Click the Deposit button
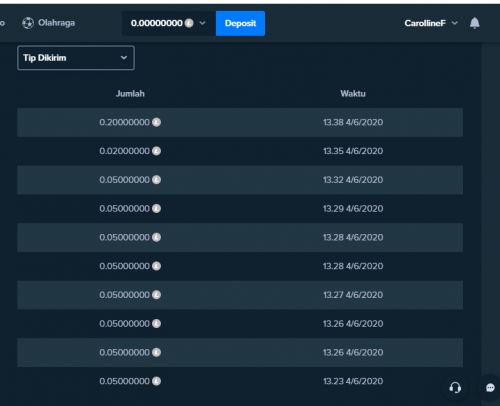Screen dimensions: 500x406 click(240, 23)
